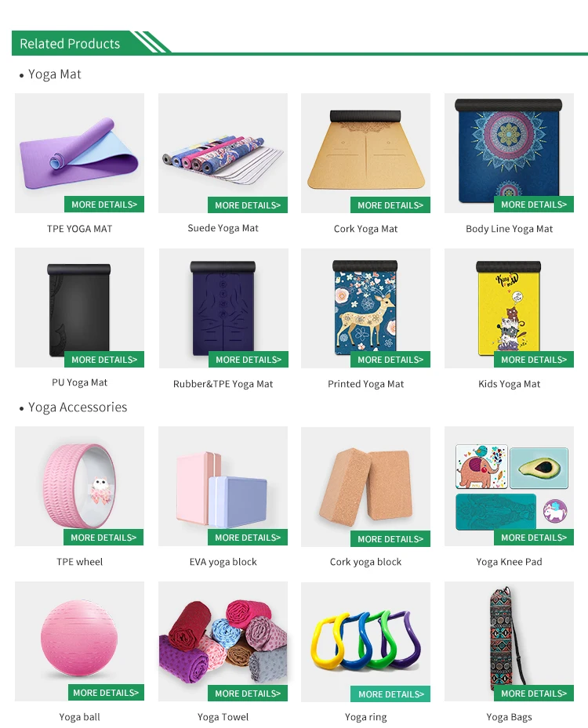Open the Suede Yoga Mat thumbnail
This screenshot has width=588, height=728.
(223, 153)
